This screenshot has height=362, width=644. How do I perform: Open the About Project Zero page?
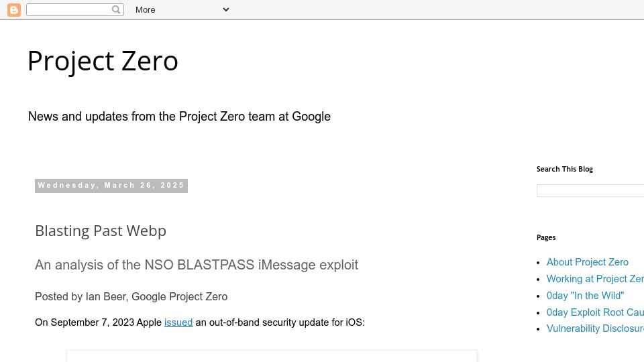(x=588, y=262)
